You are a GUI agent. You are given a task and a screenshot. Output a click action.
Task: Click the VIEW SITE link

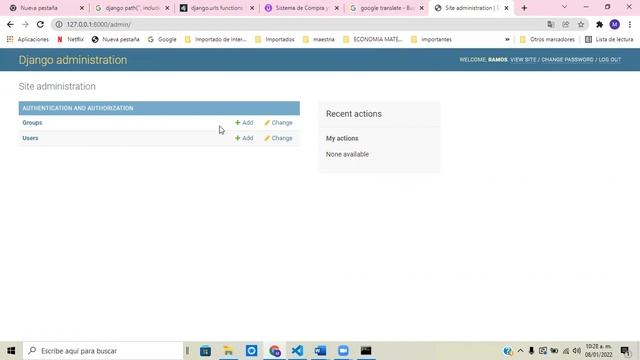[523, 60]
